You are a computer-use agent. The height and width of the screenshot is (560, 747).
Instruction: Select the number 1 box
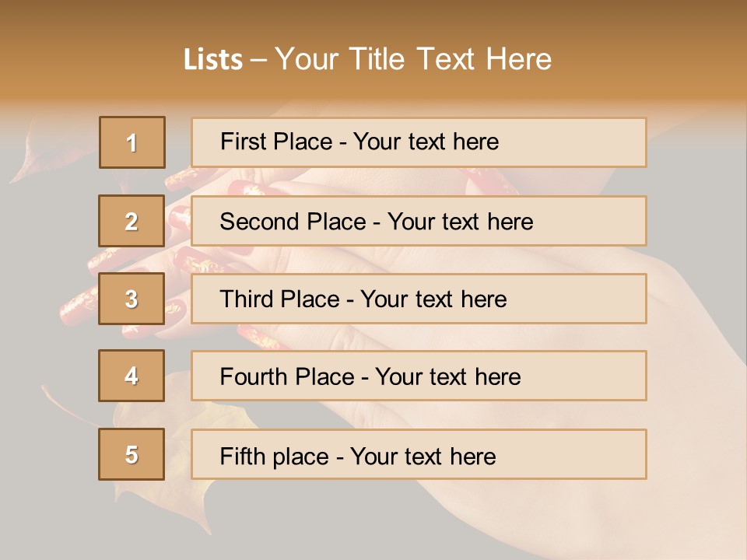pos(132,142)
